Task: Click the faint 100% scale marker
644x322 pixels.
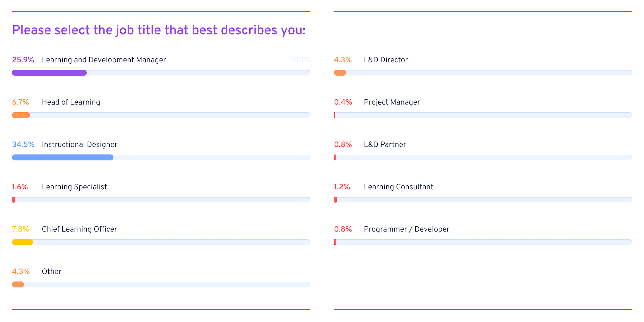Action: tap(300, 60)
